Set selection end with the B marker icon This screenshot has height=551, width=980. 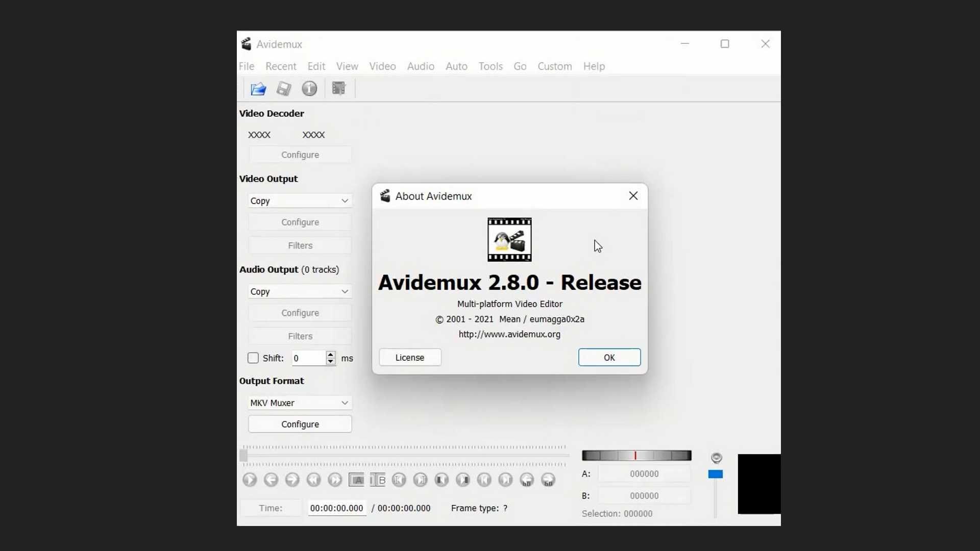point(378,480)
